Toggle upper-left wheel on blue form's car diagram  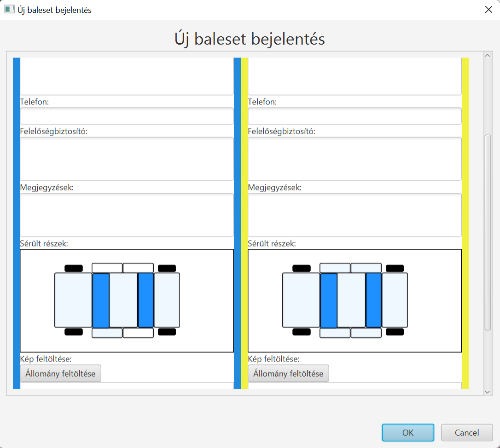[x=74, y=268]
